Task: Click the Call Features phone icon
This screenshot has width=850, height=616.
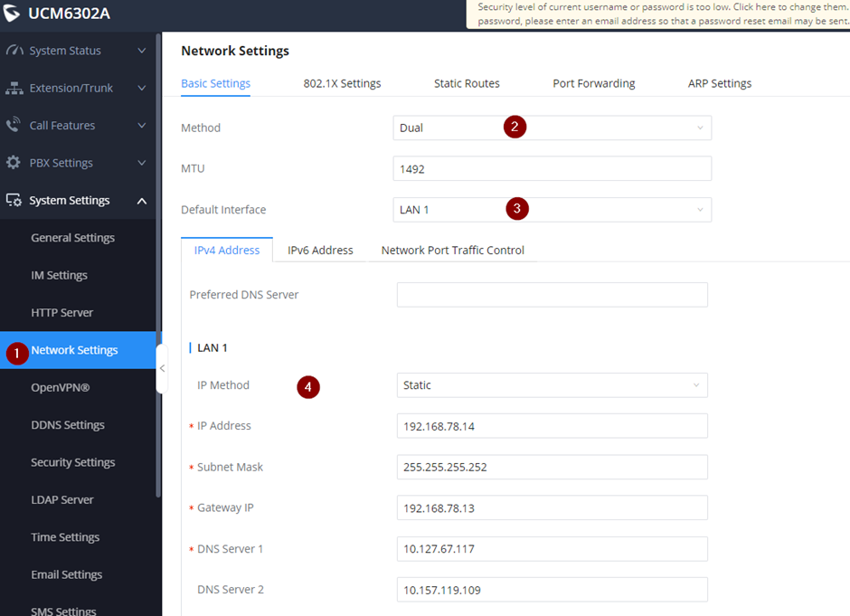Action: click(x=14, y=126)
